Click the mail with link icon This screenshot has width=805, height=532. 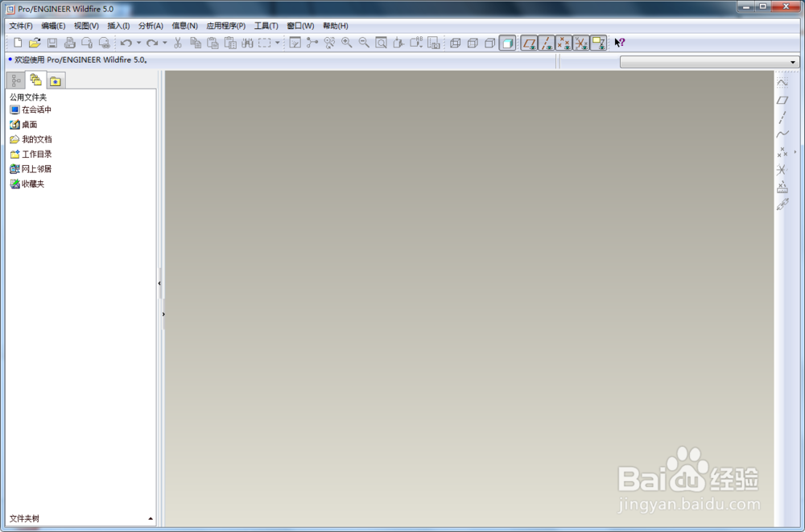104,43
